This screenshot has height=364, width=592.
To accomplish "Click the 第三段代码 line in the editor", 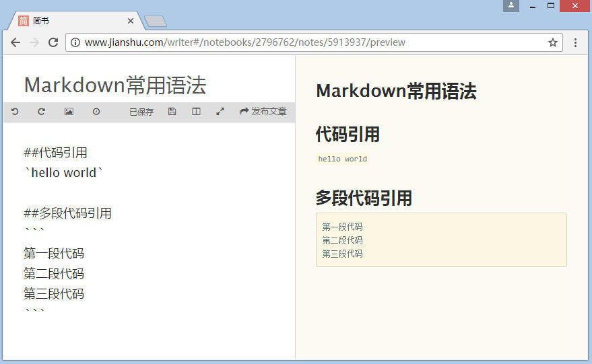I will point(54,293).
